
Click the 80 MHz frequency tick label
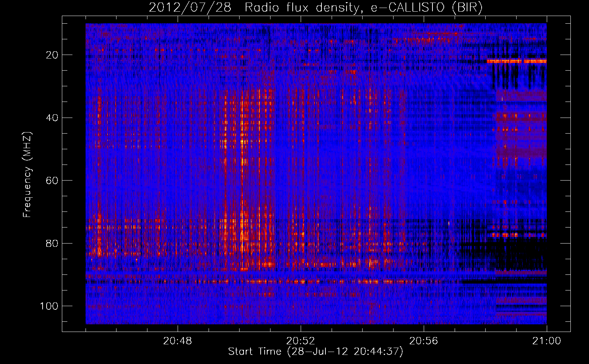tap(52, 243)
